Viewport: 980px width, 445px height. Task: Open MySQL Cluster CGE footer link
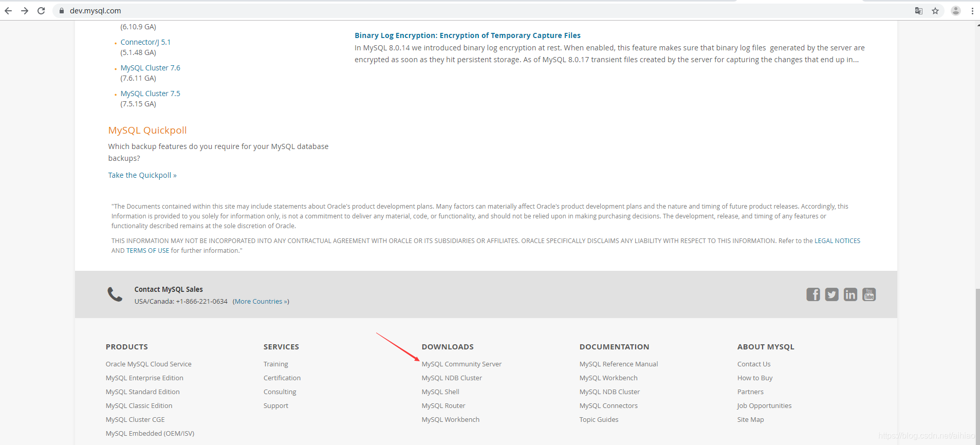coord(135,420)
